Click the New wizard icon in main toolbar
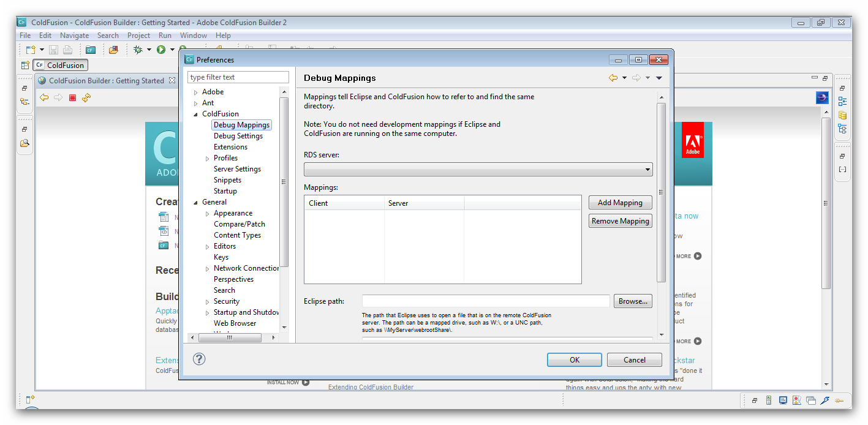The height and width of the screenshot is (425, 868). click(30, 50)
